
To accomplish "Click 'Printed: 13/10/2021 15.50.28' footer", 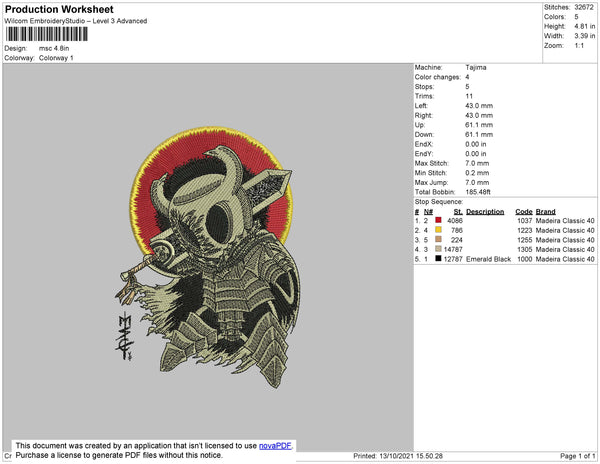I will click(x=398, y=456).
